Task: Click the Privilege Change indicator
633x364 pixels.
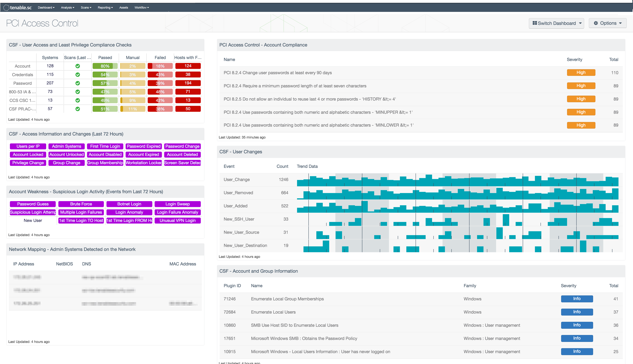Action: tap(28, 163)
